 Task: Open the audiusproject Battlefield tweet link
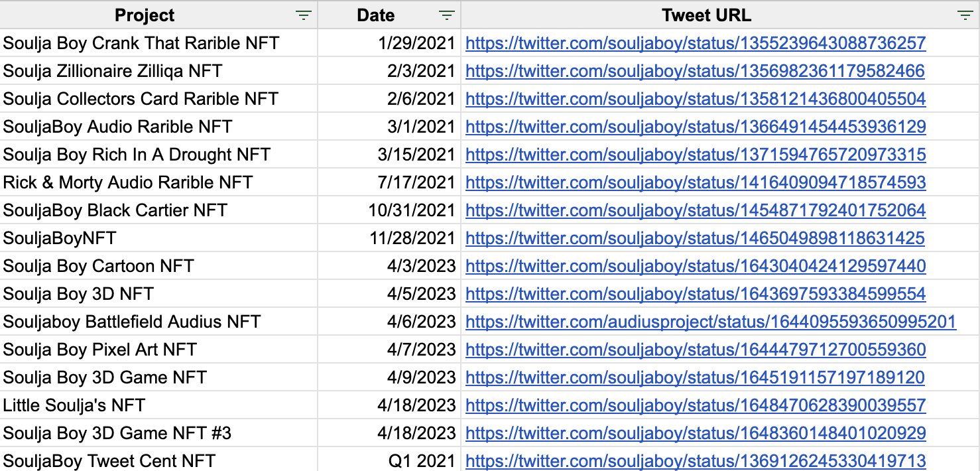click(x=711, y=322)
